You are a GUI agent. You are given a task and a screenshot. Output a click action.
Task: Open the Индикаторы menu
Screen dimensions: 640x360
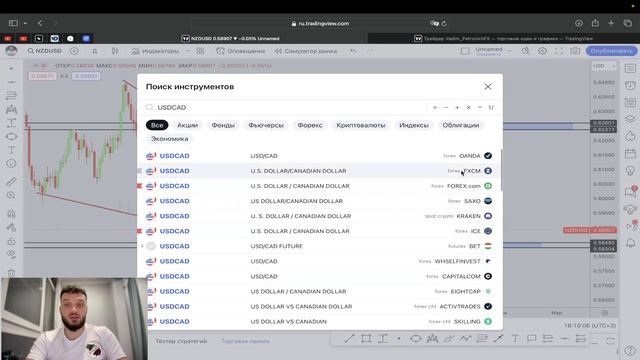[x=156, y=51]
